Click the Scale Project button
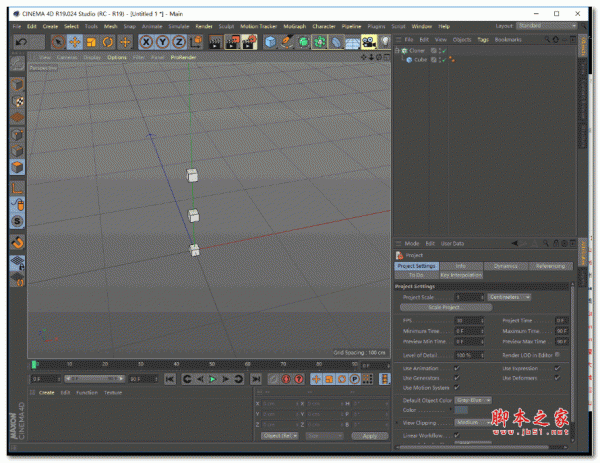Viewport: 600px width, 463px height. coord(446,307)
